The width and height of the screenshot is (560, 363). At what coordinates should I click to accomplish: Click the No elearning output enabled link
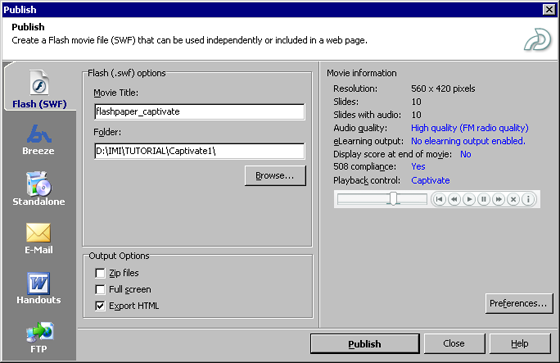pyautogui.click(x=468, y=141)
